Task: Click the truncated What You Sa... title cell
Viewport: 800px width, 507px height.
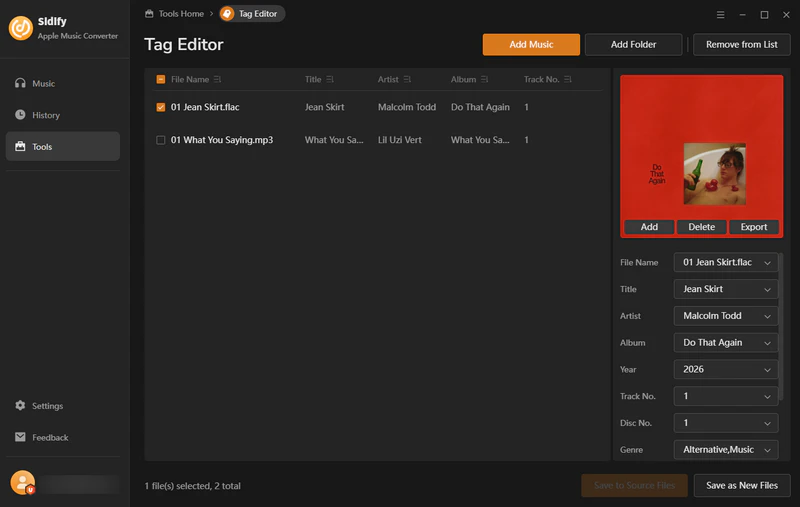Action: pos(334,140)
